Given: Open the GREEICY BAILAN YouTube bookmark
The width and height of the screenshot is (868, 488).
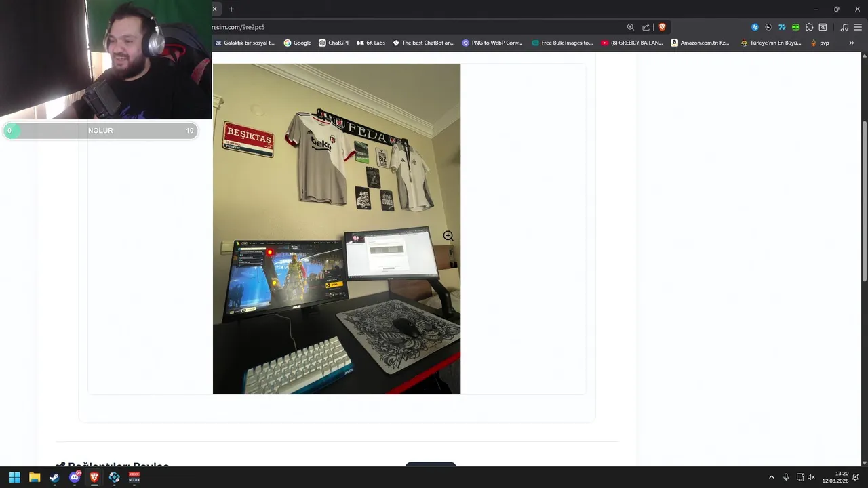Looking at the screenshot, I should tap(632, 43).
